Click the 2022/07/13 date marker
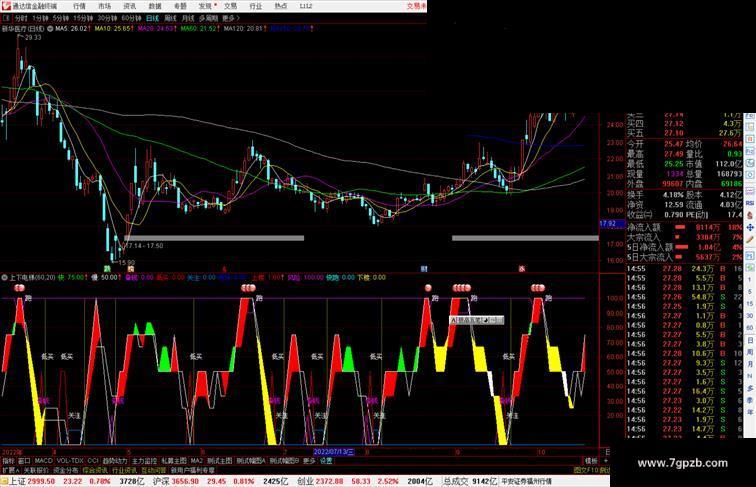 (x=334, y=452)
